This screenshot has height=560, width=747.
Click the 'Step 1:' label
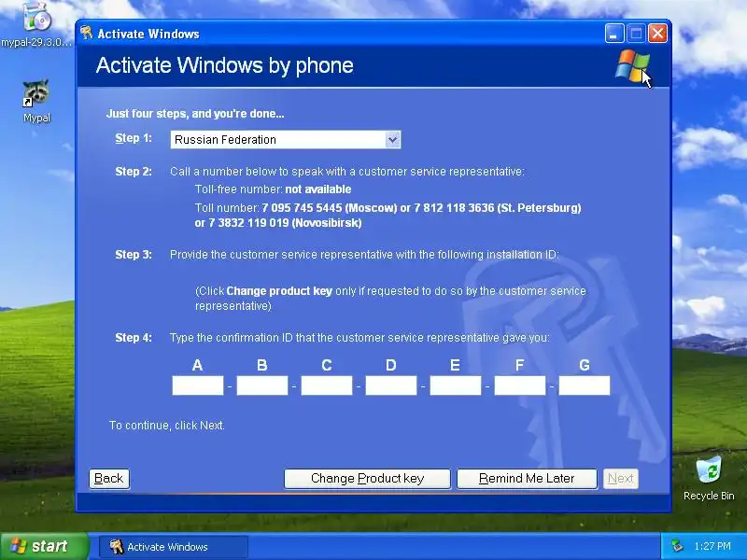[x=134, y=138]
